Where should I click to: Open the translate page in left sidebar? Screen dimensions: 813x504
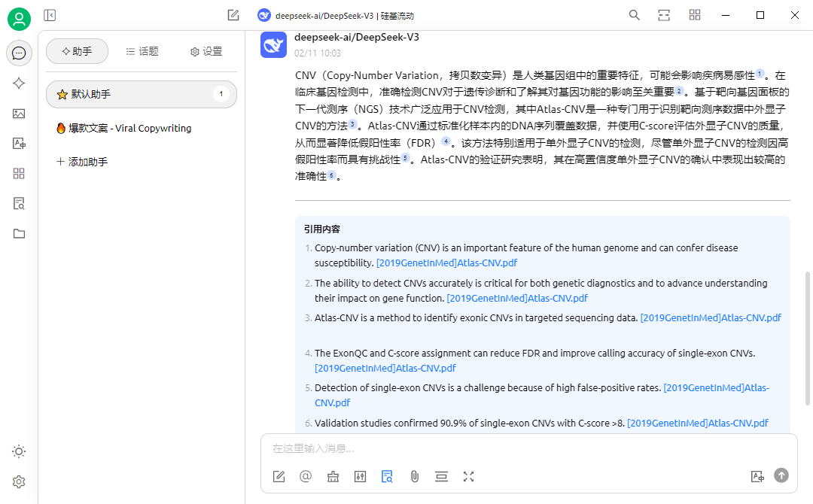pyautogui.click(x=19, y=144)
